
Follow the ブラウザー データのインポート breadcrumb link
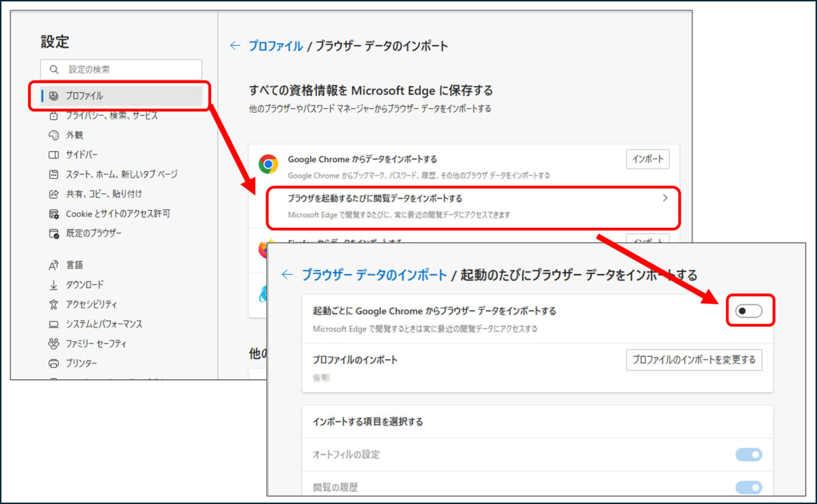click(374, 275)
